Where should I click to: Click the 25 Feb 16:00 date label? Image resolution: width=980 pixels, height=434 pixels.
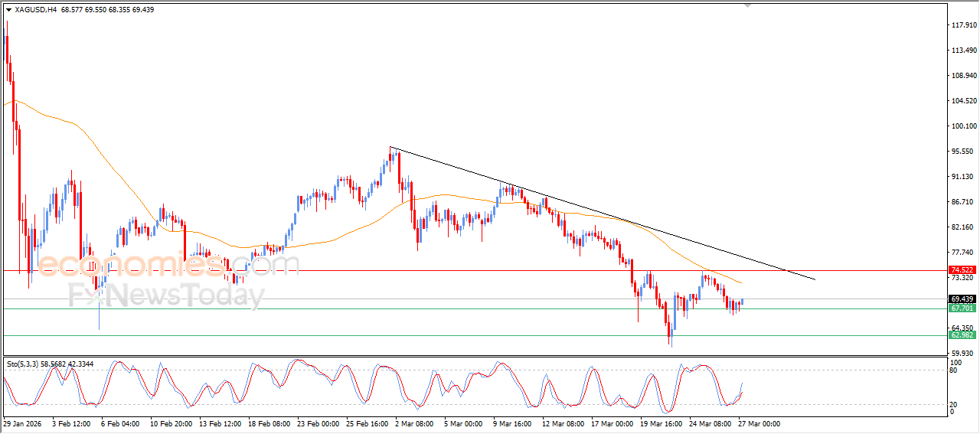coord(367,423)
